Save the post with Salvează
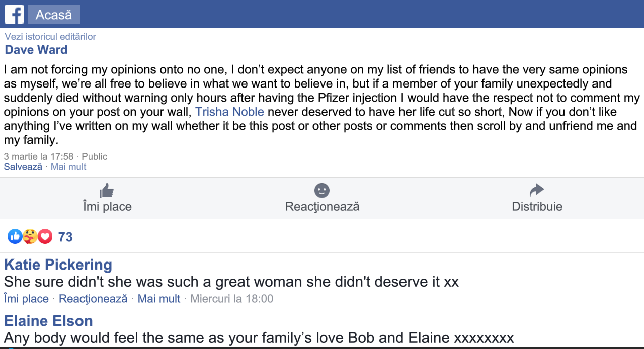The height and width of the screenshot is (349, 644). [23, 167]
